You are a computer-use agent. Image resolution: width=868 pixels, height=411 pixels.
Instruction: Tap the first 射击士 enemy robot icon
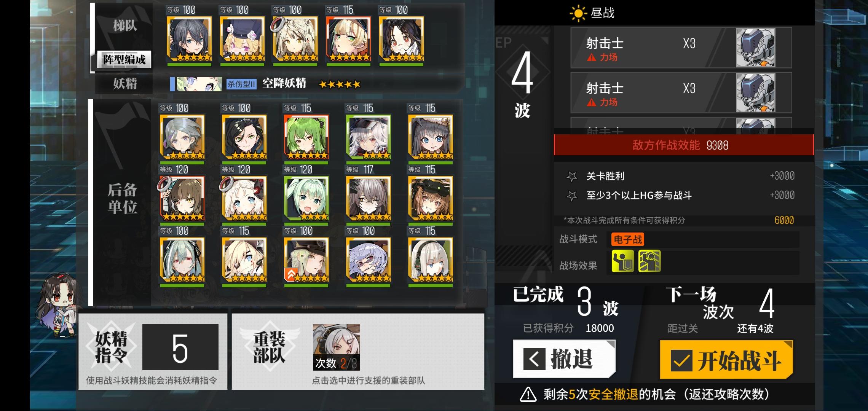click(x=755, y=48)
